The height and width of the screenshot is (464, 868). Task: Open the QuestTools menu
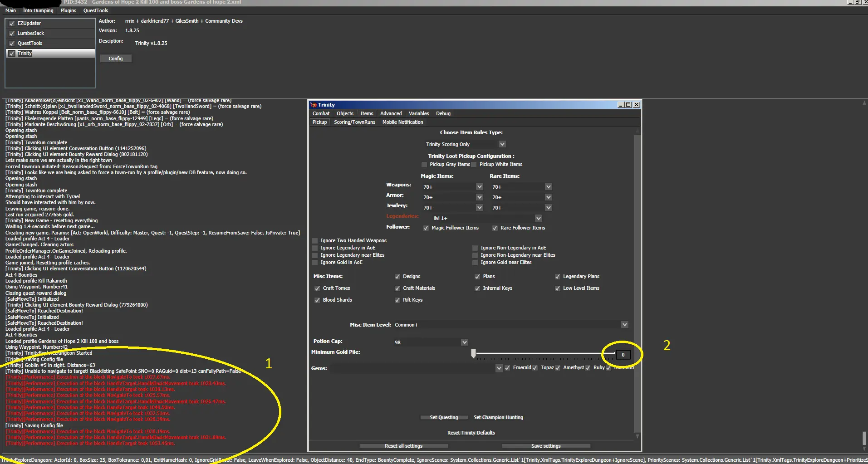pos(95,10)
